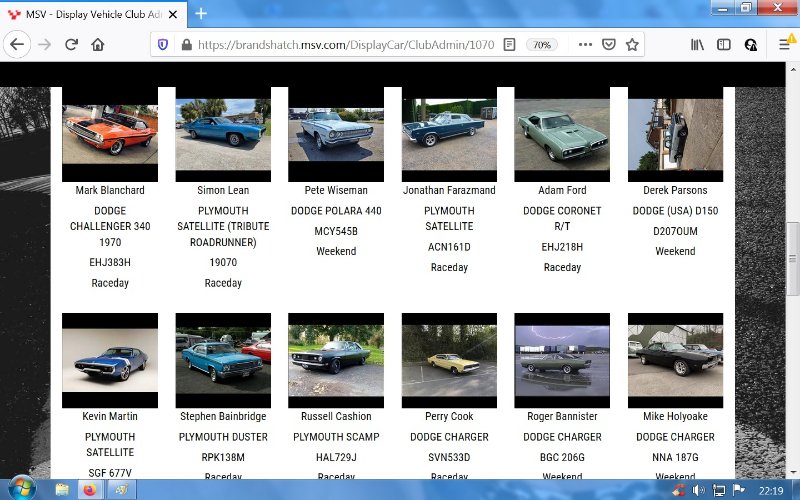Open the Firefox hamburger menu
This screenshot has width=800, height=500.
tap(784, 45)
